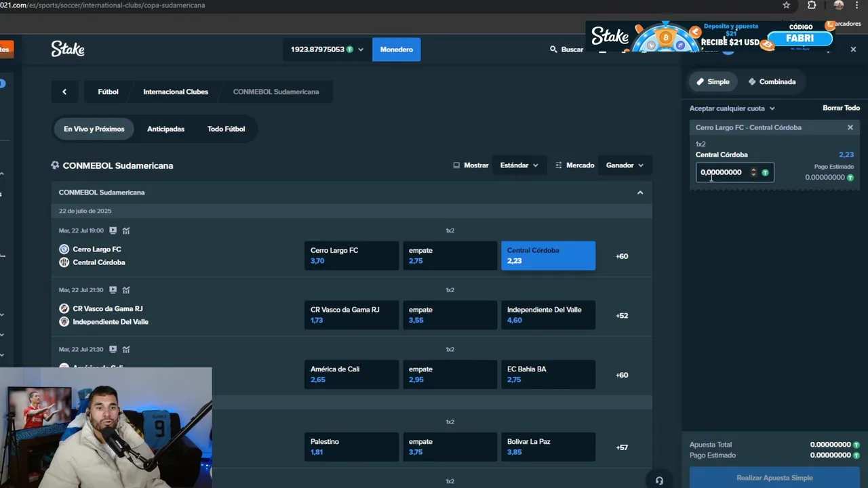The width and height of the screenshot is (868, 488).
Task: Open statistics icon for Vasco da Gama match
Action: point(126,290)
